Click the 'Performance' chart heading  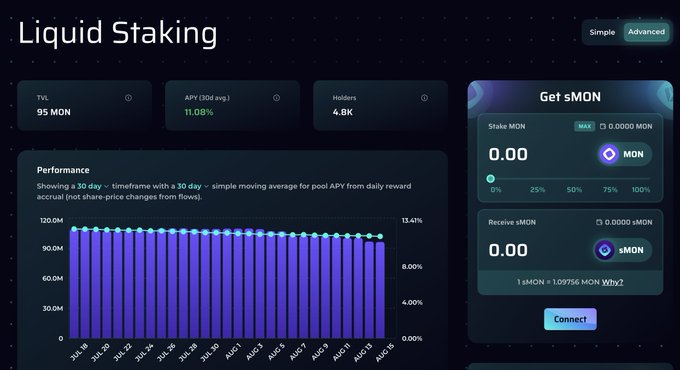(x=63, y=170)
